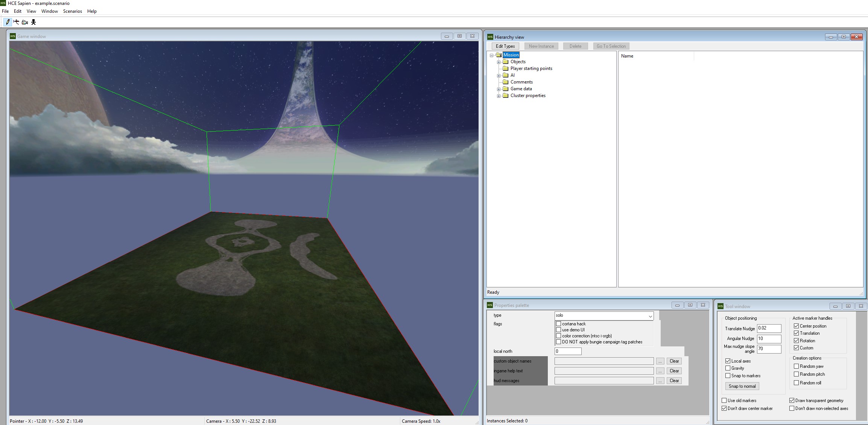Open the type dropdown showing solo
Screen dimensions: 868x425
click(x=604, y=316)
